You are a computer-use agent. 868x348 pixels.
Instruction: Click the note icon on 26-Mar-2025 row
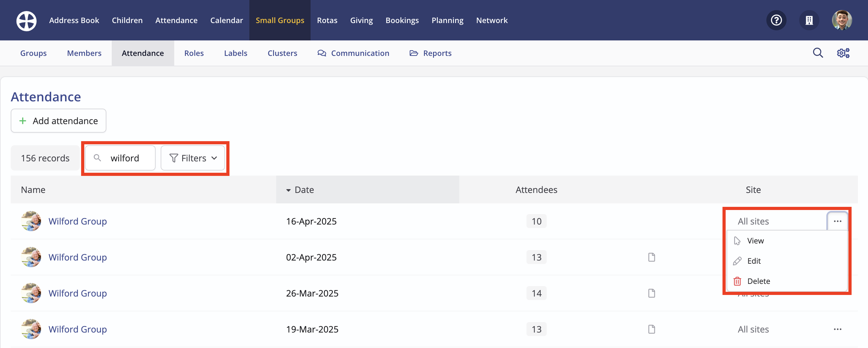pos(651,293)
